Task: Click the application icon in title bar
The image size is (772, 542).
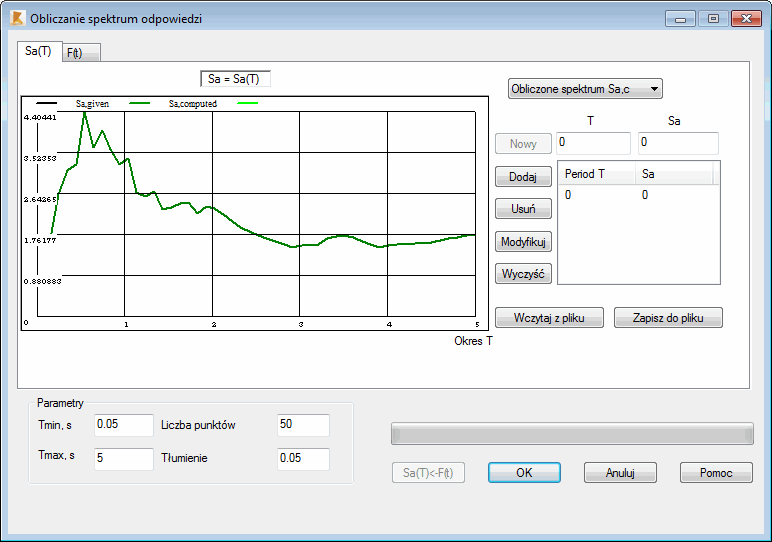Action: tap(17, 19)
